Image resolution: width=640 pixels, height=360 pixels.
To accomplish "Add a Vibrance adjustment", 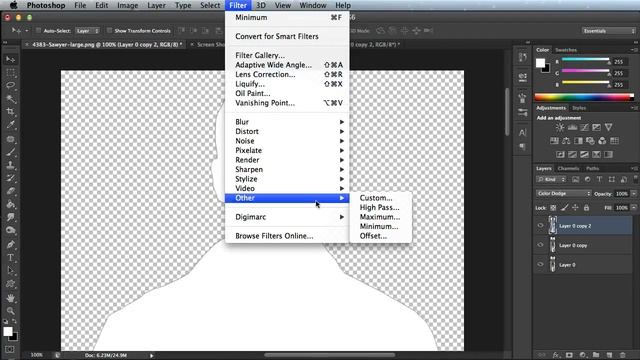I will [609, 127].
